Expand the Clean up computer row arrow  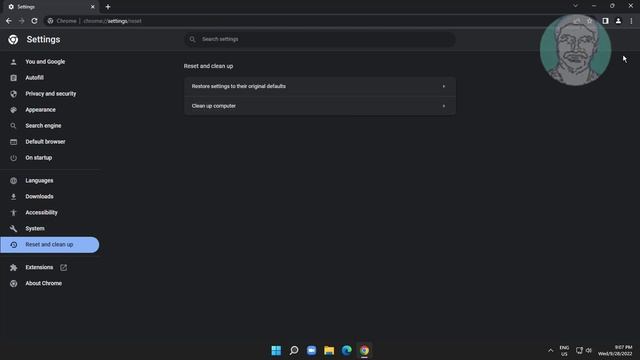coord(444,106)
